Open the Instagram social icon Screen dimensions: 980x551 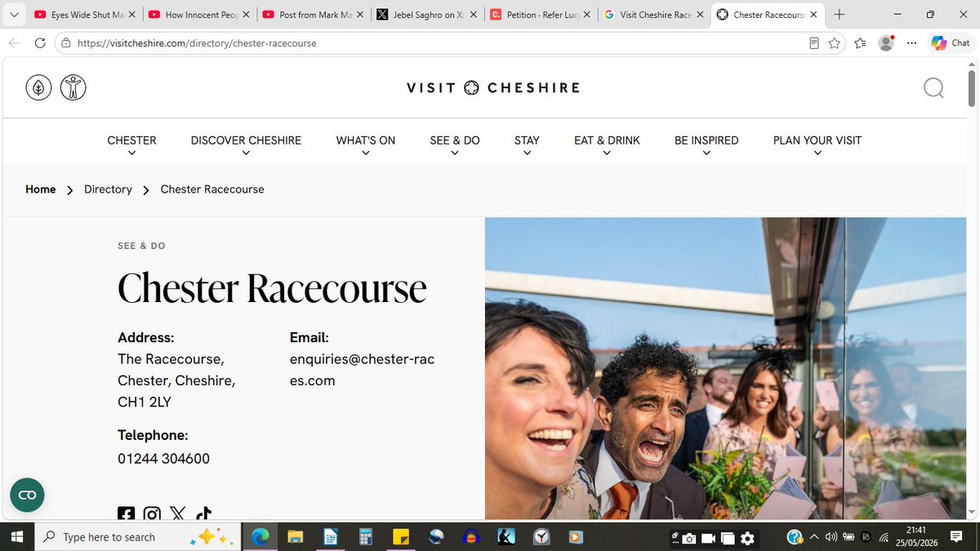152,513
